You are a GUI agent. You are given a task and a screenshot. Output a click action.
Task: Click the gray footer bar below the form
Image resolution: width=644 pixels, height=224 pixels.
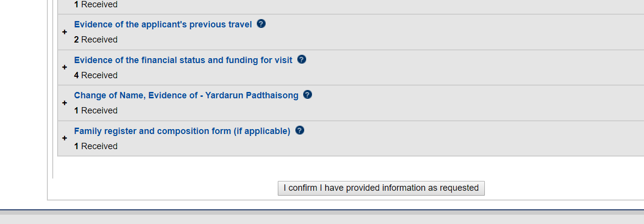322,219
